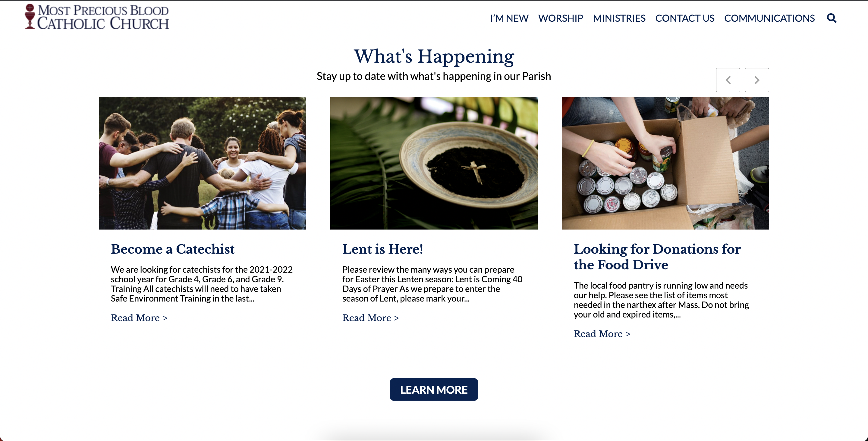Screen dimensions: 868x441
Task: Open the canned food box photo
Action: (665, 163)
